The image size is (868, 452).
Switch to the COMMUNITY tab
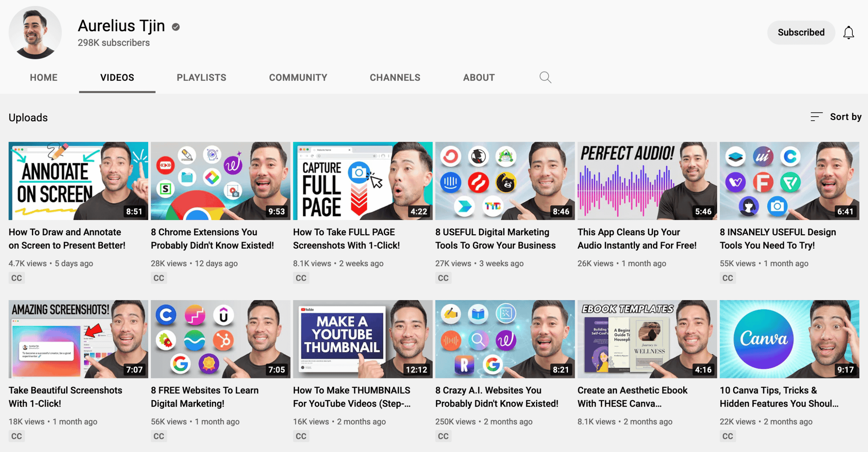(x=298, y=78)
